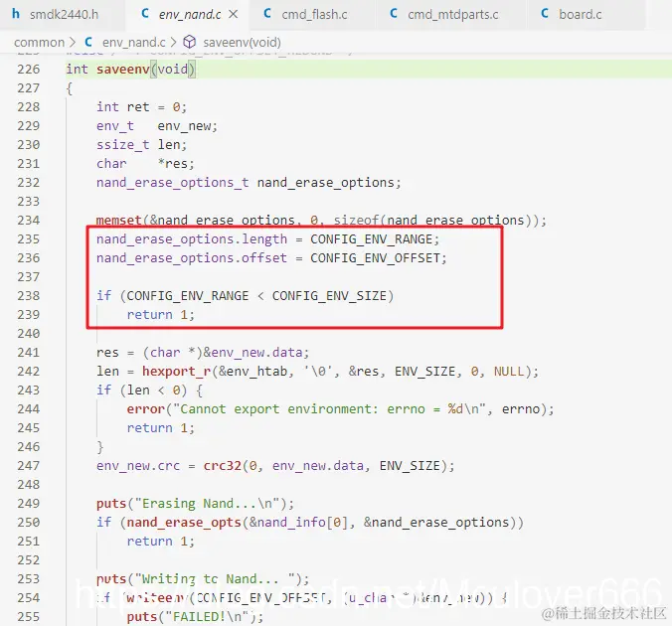
Task: Click the C file icon in breadcrumb
Action: point(88,42)
